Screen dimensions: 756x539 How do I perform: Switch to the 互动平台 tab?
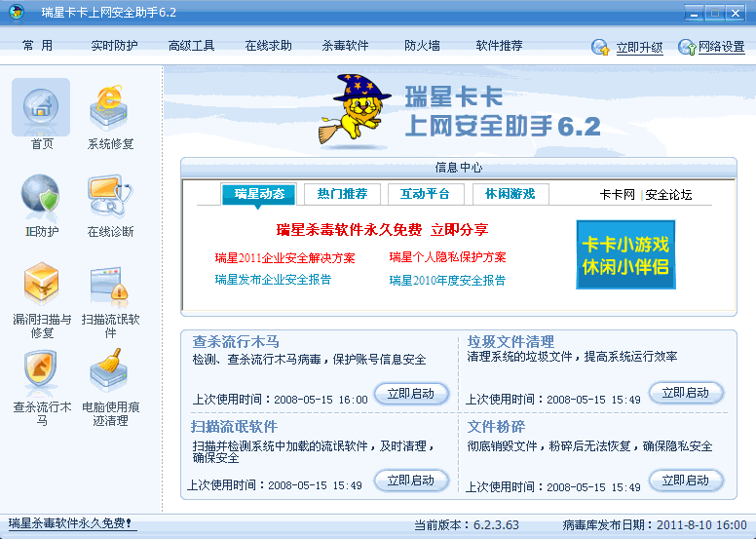coord(425,194)
